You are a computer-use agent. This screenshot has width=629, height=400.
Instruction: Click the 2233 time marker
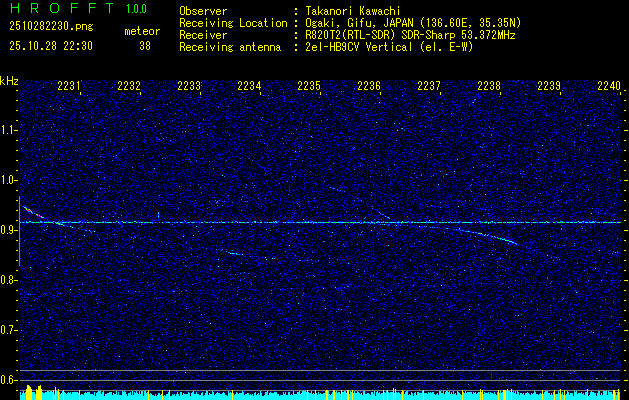click(x=189, y=86)
